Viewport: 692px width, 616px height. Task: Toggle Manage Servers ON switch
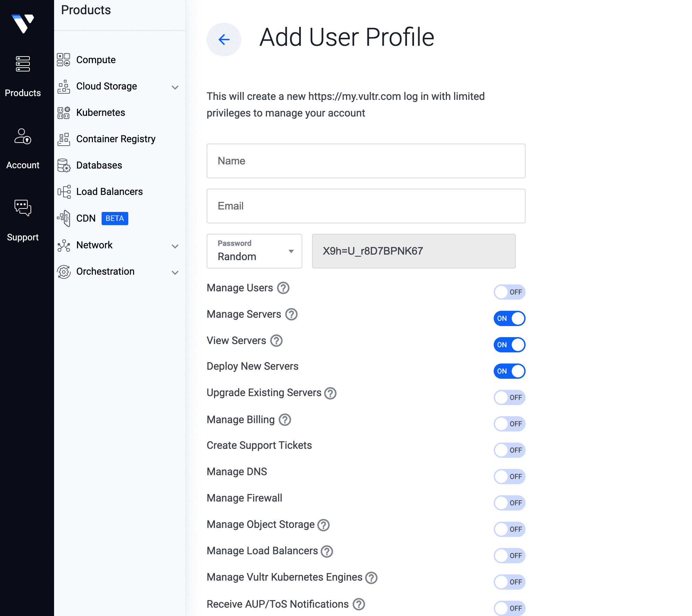[x=510, y=318]
